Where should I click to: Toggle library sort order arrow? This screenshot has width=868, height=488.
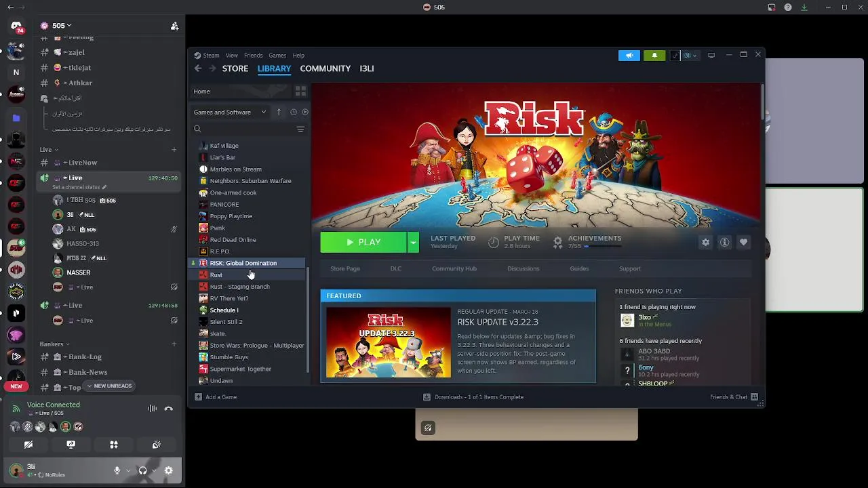click(279, 112)
